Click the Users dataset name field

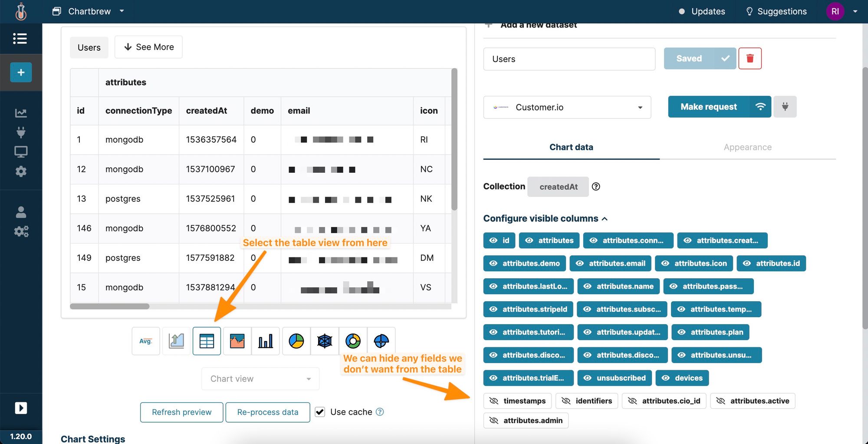pyautogui.click(x=569, y=59)
